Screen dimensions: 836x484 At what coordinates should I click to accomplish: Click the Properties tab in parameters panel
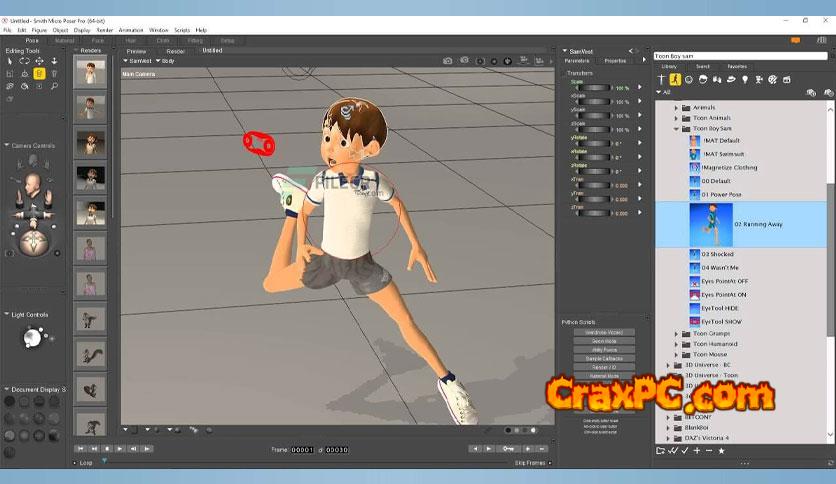[615, 61]
